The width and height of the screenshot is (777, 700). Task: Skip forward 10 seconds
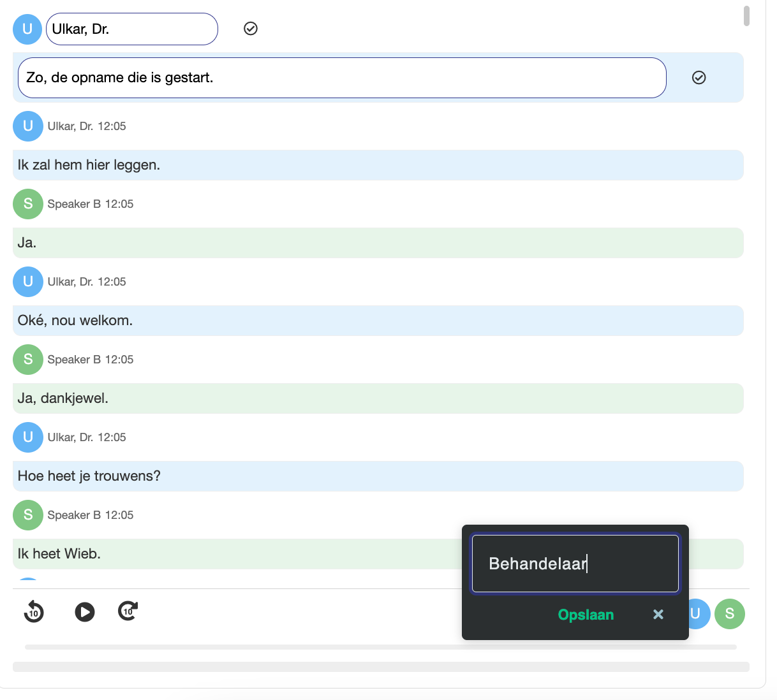click(x=127, y=611)
